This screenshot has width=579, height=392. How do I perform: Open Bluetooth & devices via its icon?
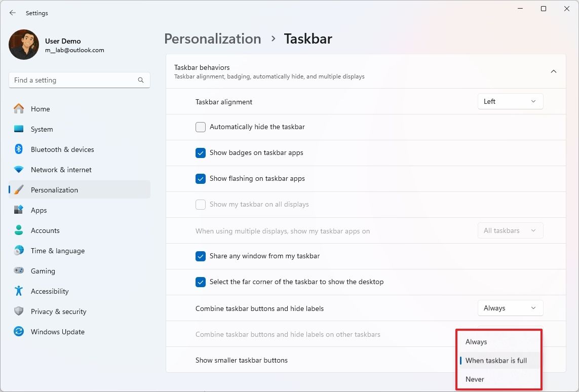click(x=19, y=149)
